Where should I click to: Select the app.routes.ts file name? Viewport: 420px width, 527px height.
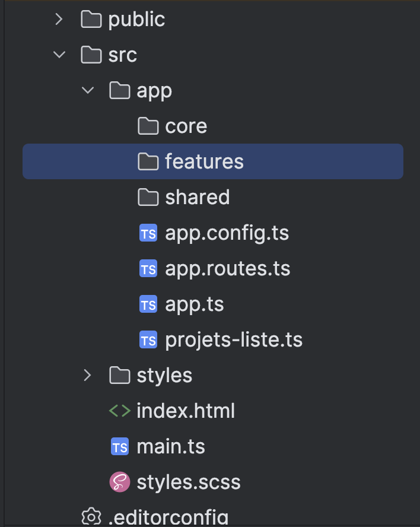click(x=228, y=269)
